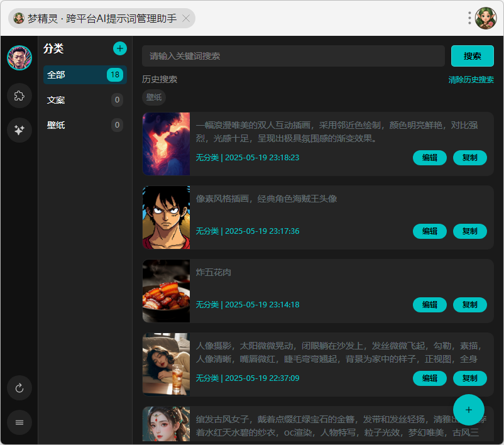Click timestamp 2025-05-19 23:17:36

point(262,231)
